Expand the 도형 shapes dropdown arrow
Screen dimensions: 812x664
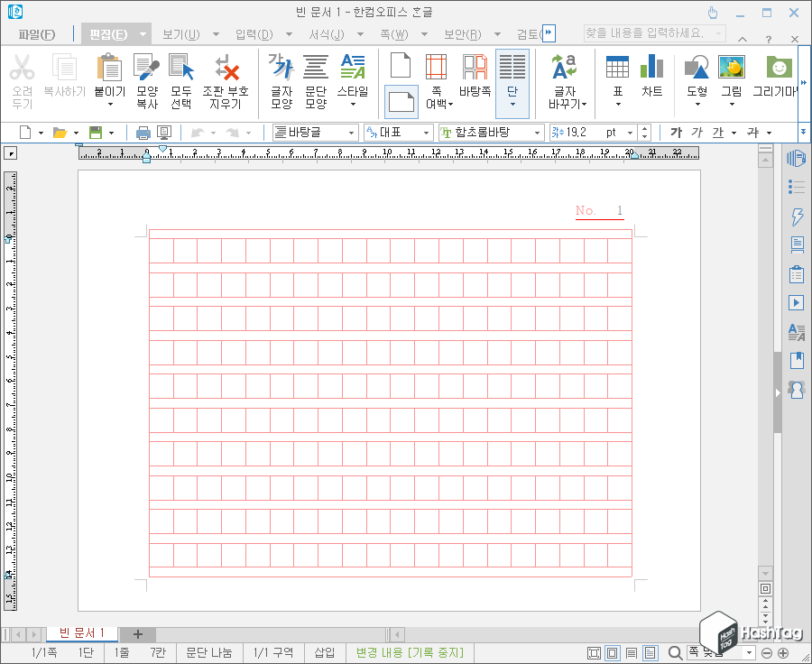(x=697, y=106)
